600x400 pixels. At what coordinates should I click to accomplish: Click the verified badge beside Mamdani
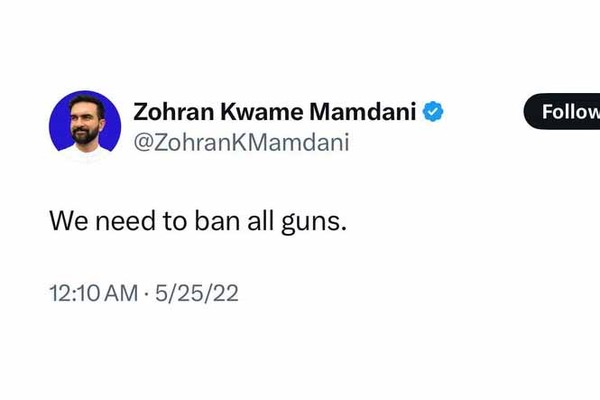coord(432,112)
